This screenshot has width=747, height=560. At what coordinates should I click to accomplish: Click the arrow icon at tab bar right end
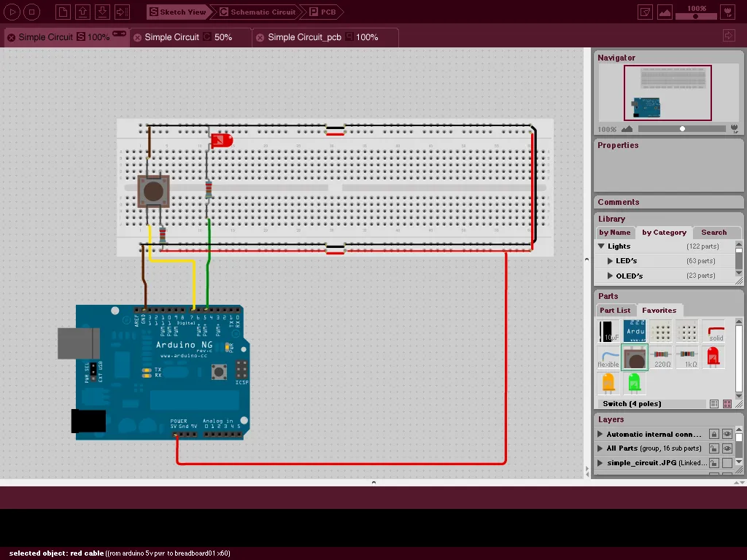(729, 36)
